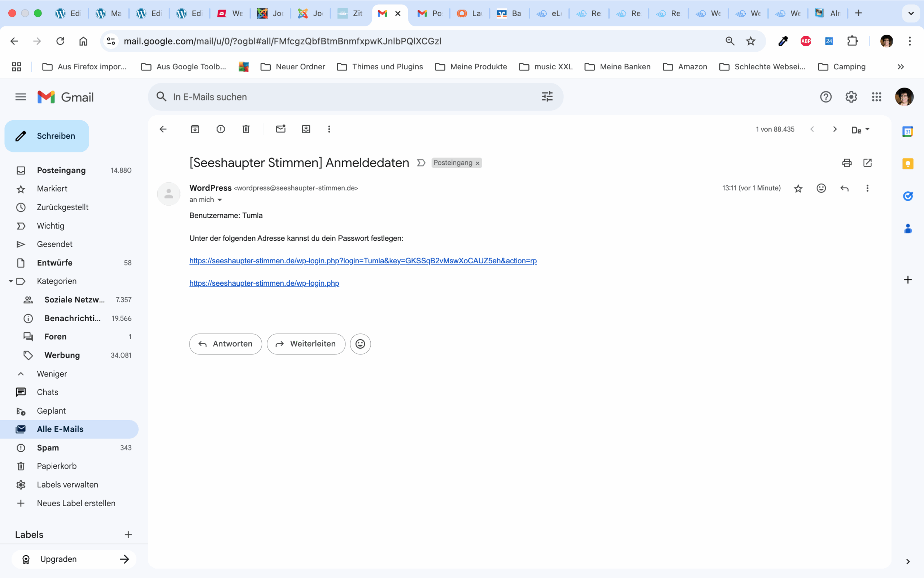Click Schreiben to compose a new email
The height and width of the screenshot is (578, 924).
[47, 136]
